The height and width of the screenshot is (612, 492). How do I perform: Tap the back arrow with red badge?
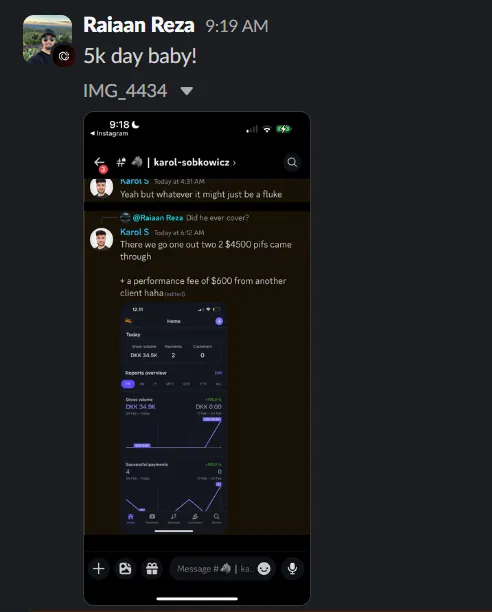tap(99, 162)
